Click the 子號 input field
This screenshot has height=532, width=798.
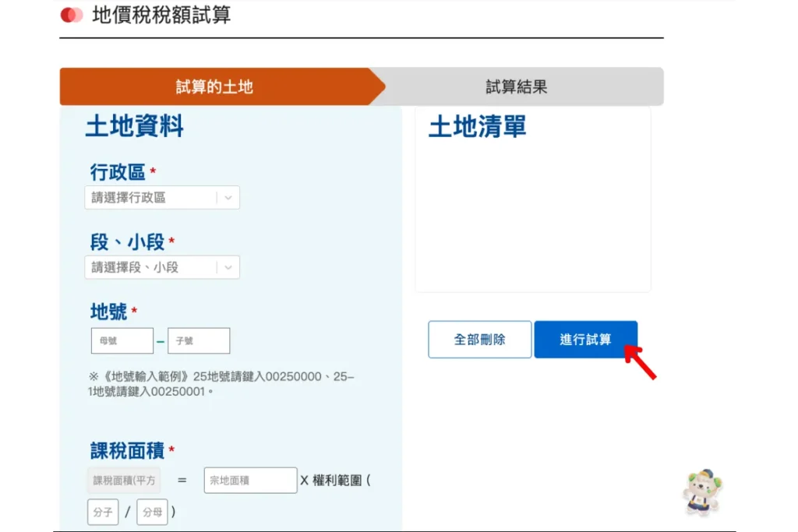[x=199, y=340]
